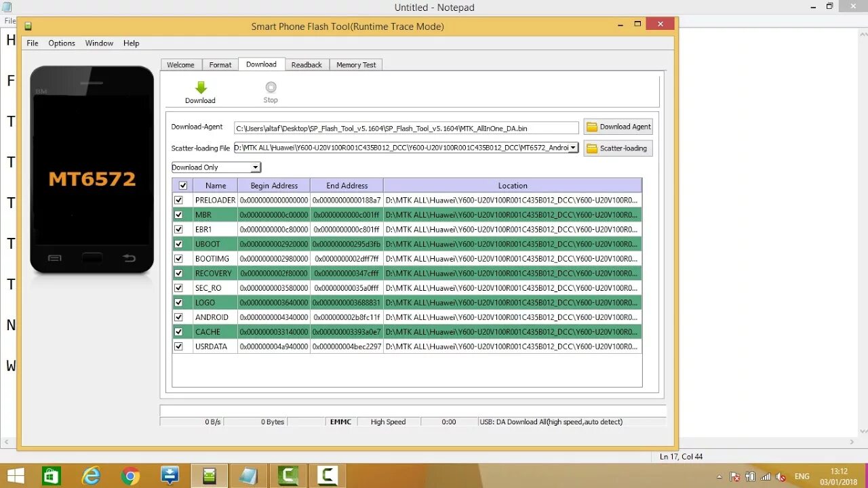Uncheck the BOOTIMG row checkbox
This screenshot has height=488, width=868.
pos(178,258)
